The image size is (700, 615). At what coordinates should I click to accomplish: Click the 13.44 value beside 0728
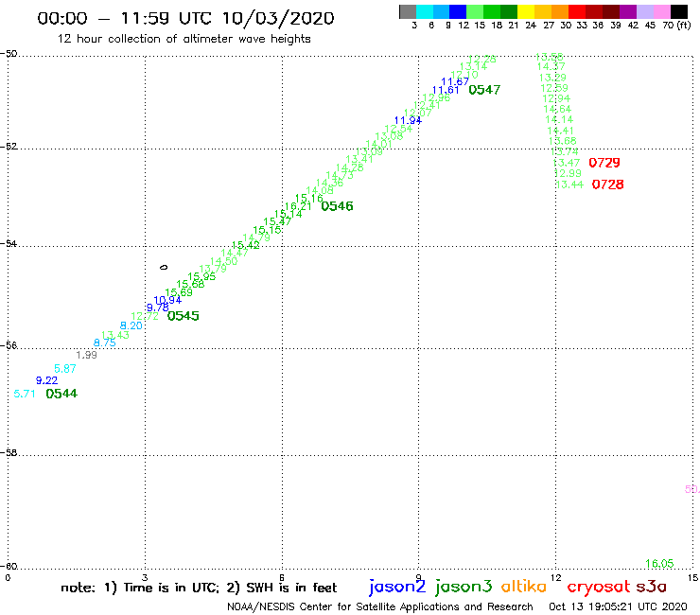(x=569, y=184)
